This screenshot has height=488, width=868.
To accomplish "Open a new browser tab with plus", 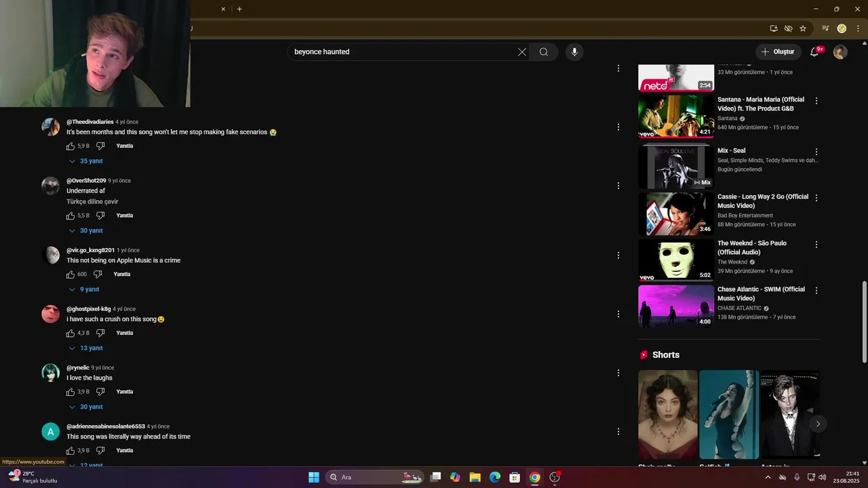I will (x=239, y=9).
